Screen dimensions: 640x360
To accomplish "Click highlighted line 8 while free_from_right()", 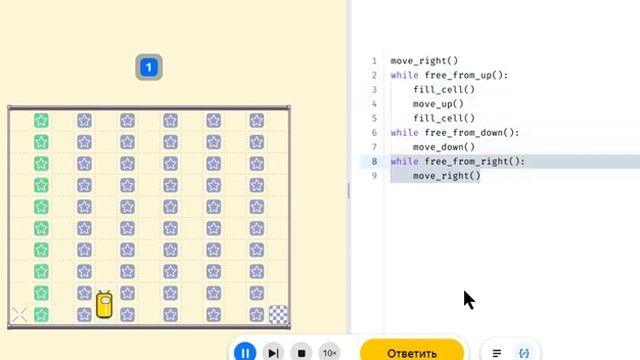I will pyautogui.click(x=458, y=161).
